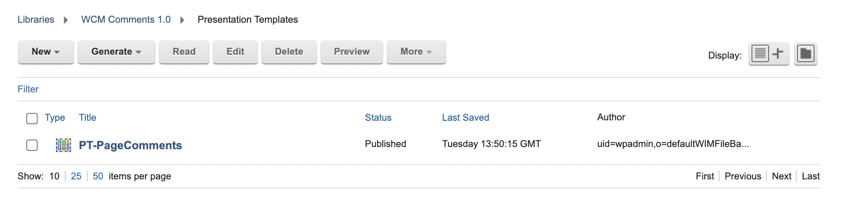Open the PT-PageComments template
Screen dimensions: 868x203
click(130, 145)
